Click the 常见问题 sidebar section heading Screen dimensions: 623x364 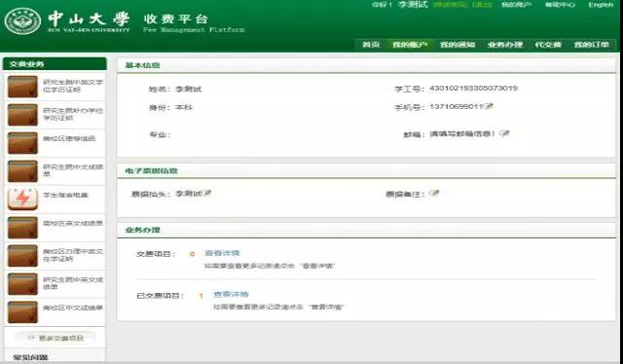30,357
